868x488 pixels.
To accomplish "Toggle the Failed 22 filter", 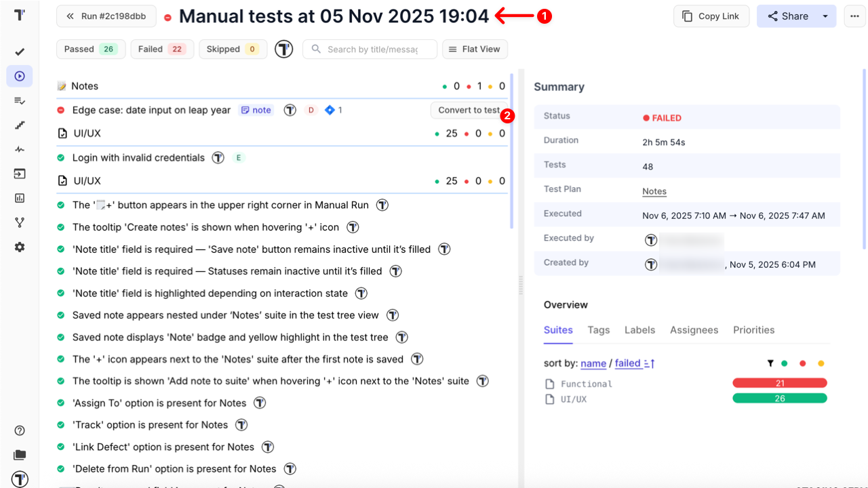I will point(162,49).
